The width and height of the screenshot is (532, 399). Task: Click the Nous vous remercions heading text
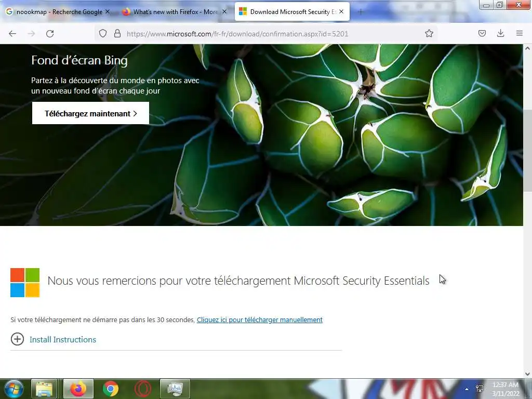pos(238,281)
